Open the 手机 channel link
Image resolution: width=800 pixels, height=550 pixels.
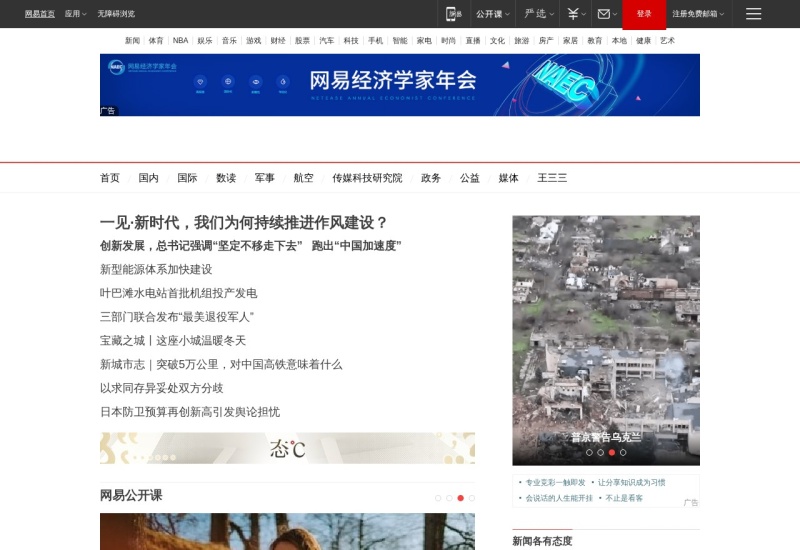point(376,40)
